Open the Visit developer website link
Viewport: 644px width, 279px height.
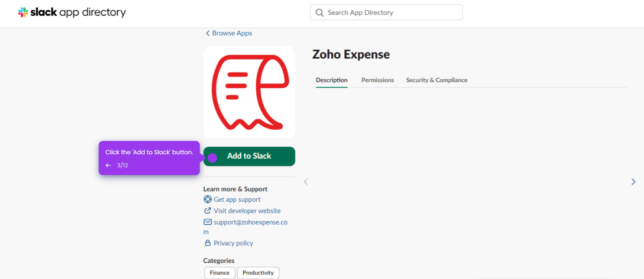click(247, 211)
